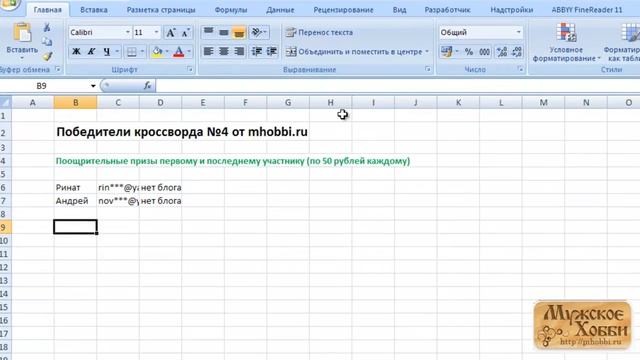Open borders dropdown arrow

[142, 51]
